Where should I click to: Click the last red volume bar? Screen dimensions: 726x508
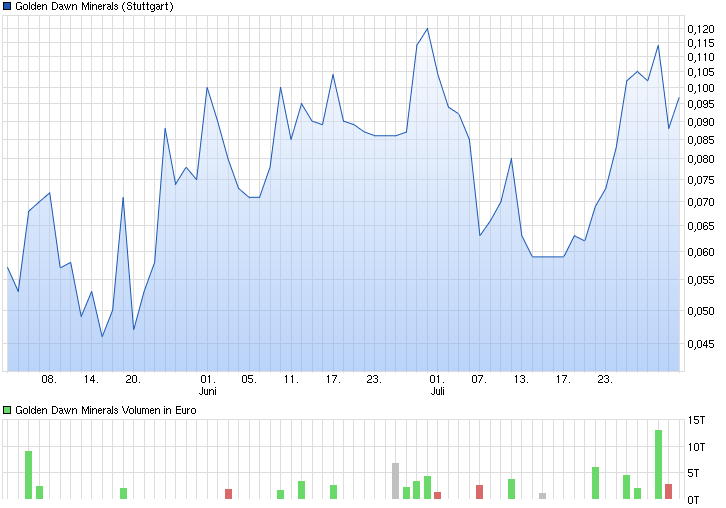point(669,491)
